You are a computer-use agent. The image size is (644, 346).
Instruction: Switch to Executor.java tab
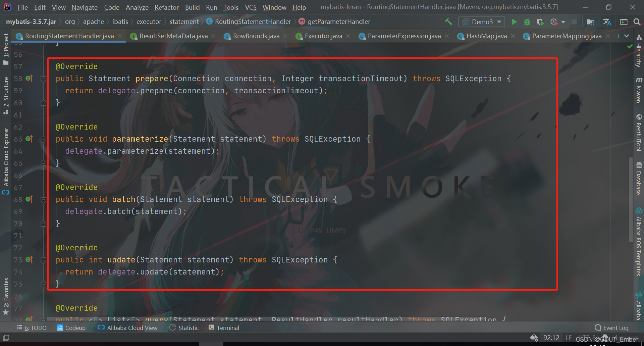pos(323,36)
